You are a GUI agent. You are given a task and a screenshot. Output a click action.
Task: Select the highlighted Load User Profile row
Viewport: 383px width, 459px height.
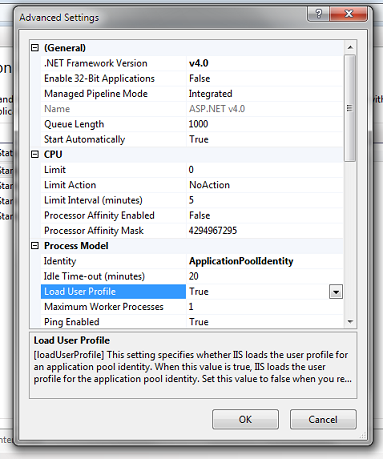(x=113, y=292)
